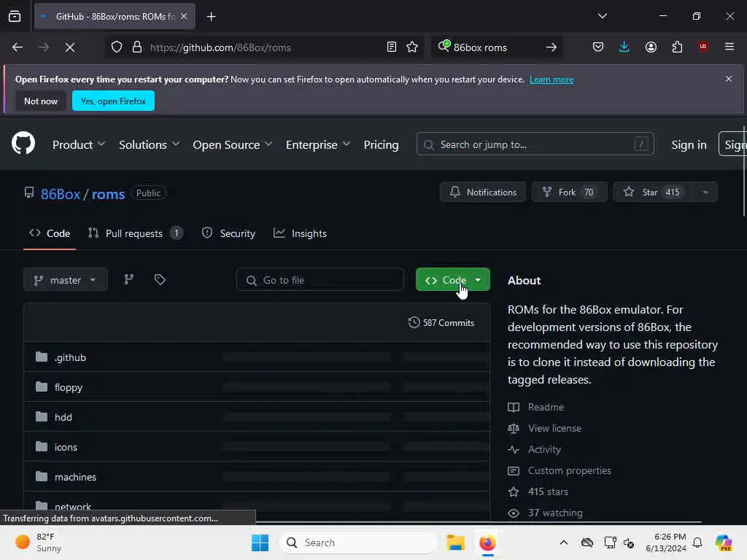Expand the Solutions menu
Screen dimensions: 747x560
pos(149,145)
